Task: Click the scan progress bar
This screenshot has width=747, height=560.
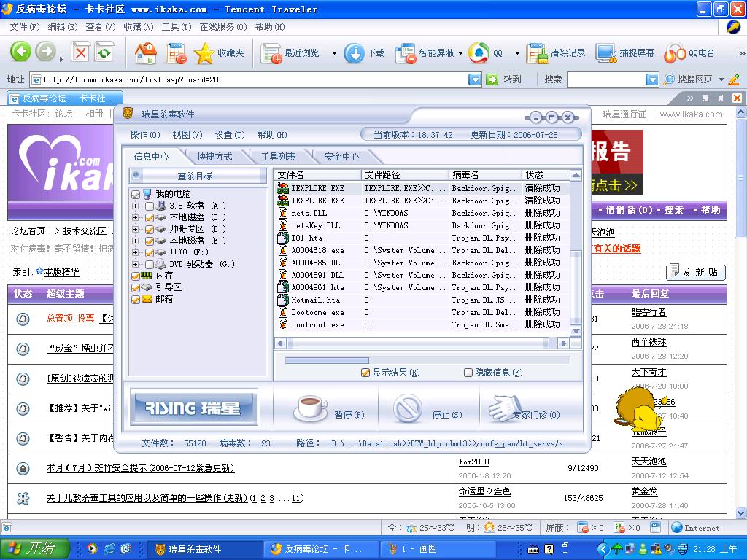Action: click(427, 360)
